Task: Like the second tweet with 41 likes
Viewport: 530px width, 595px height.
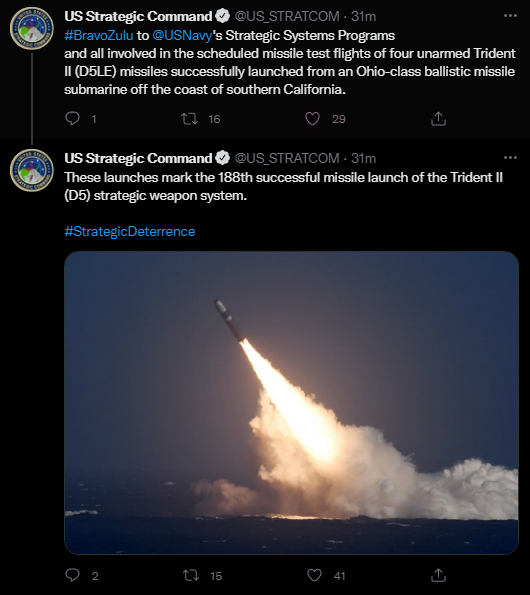Action: click(x=314, y=575)
